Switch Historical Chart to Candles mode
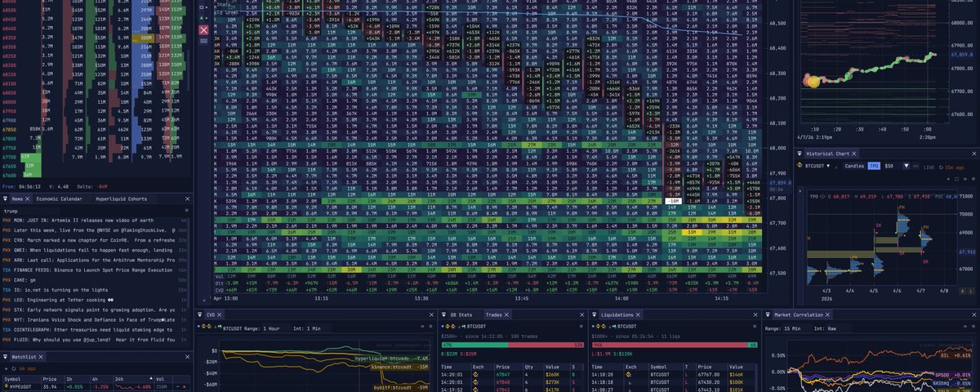Screen dimensions: 980x392 point(854,166)
